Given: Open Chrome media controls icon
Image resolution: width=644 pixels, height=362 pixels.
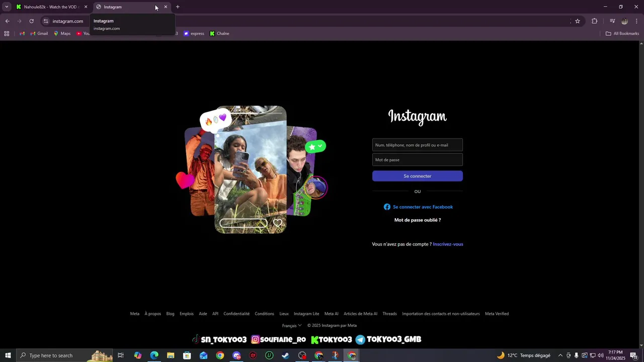Looking at the screenshot, I should (x=612, y=21).
